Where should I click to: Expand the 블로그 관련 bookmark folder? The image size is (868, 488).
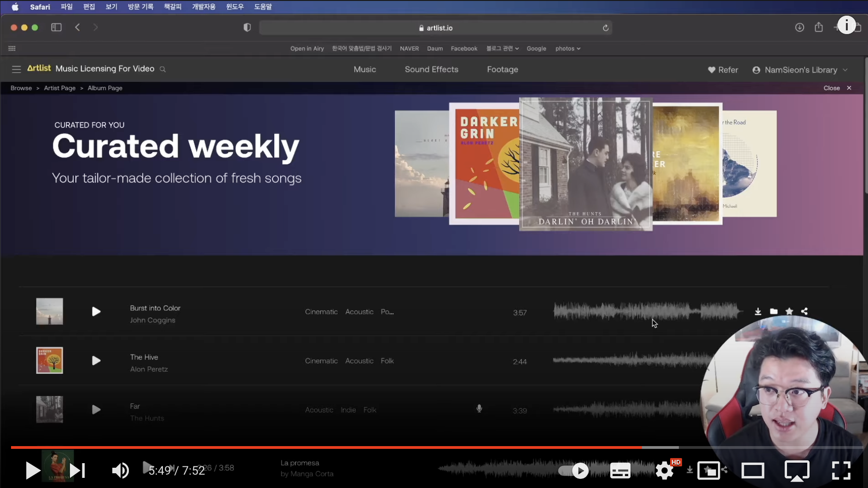(x=503, y=49)
